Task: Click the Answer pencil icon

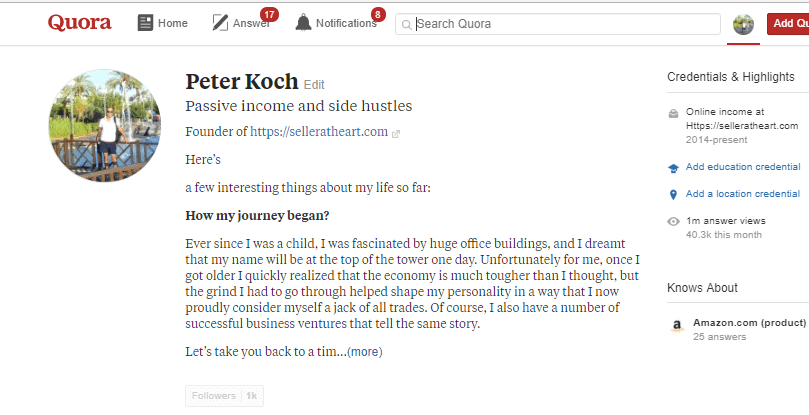Action: pos(220,23)
